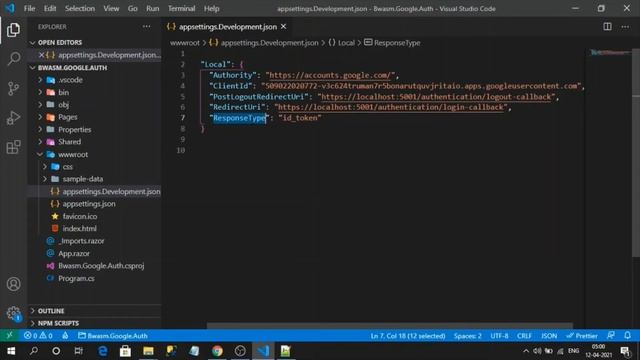The image size is (640, 360).
Task: Open the editor More Actions ellipsis
Action: point(625,27)
